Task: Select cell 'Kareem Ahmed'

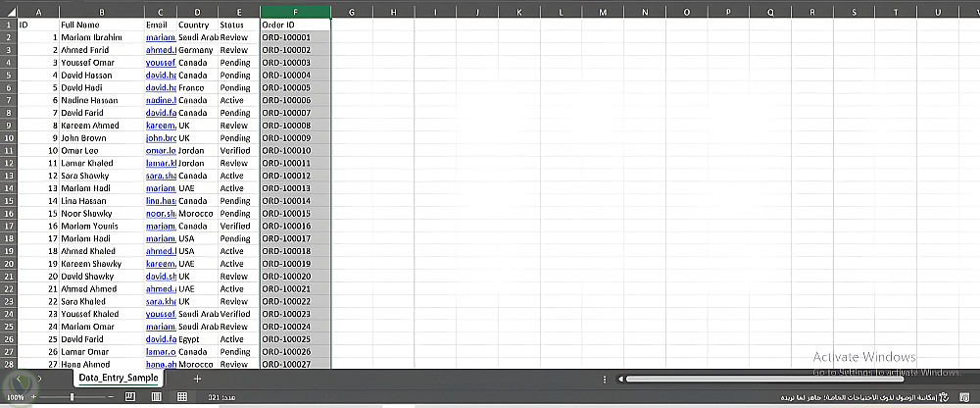Action: pos(102,126)
